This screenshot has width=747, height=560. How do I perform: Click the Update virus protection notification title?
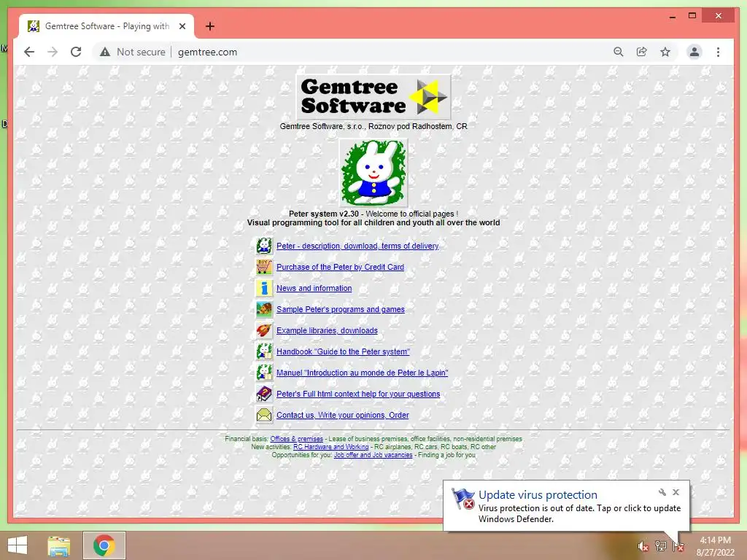coord(538,495)
